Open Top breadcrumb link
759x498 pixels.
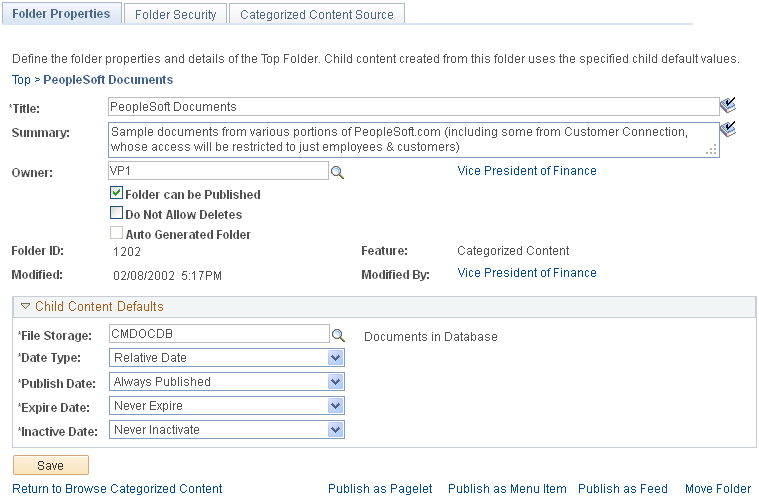pyautogui.click(x=21, y=80)
